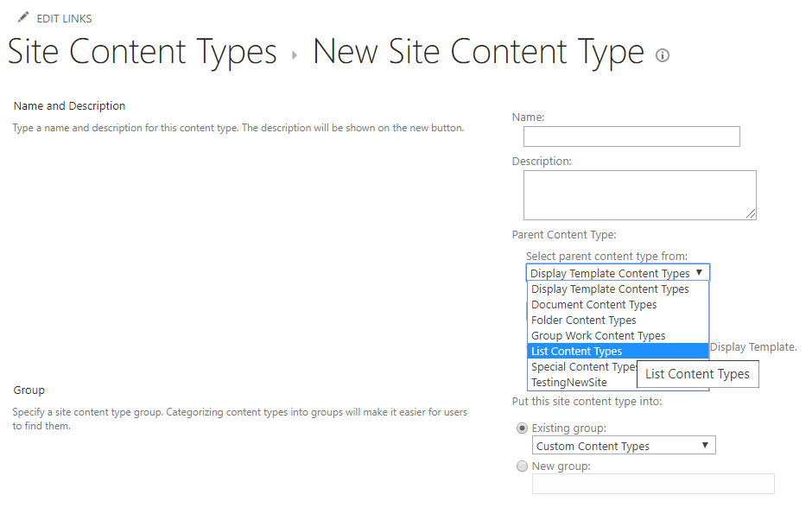
Task: Choose Document Content Types option
Action: click(618, 304)
